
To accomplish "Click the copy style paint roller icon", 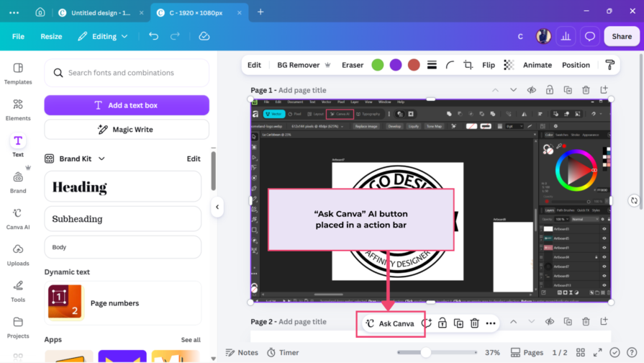I will coord(610,65).
